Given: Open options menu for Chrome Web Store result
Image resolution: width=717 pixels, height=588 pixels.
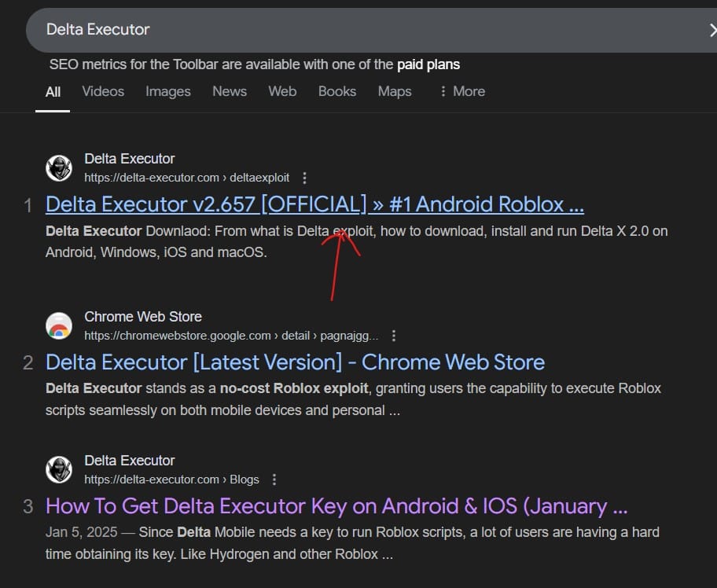Looking at the screenshot, I should 394,336.
